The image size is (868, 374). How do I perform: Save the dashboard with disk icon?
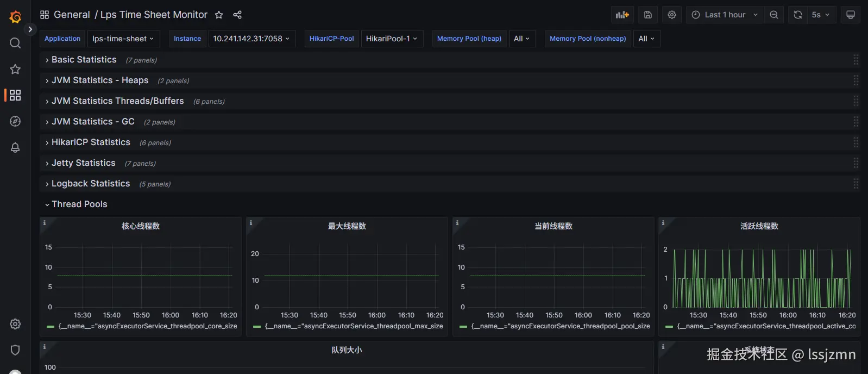(648, 15)
